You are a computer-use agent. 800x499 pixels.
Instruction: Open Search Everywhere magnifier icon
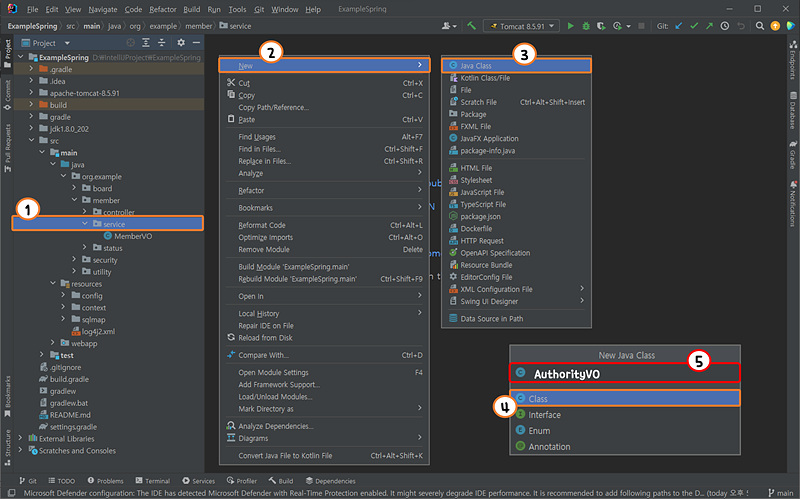[760, 26]
